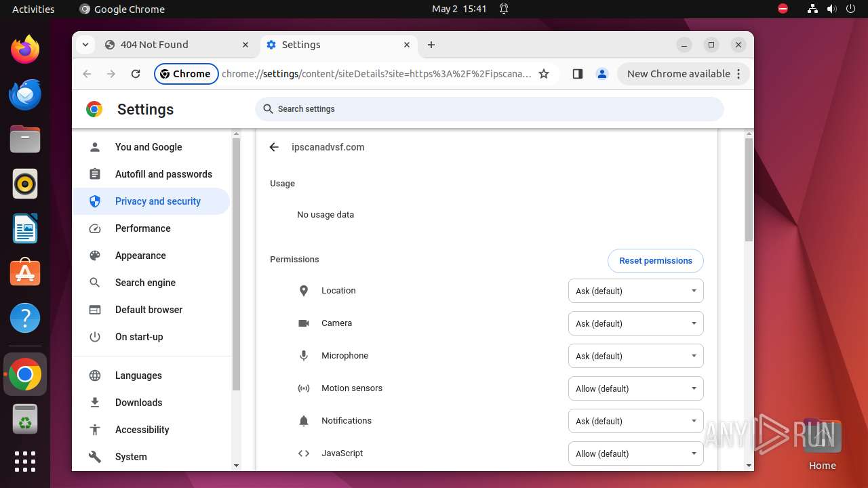Viewport: 868px width, 488px height.
Task: Click the settings page vertical scrollbar
Action: 749,190
